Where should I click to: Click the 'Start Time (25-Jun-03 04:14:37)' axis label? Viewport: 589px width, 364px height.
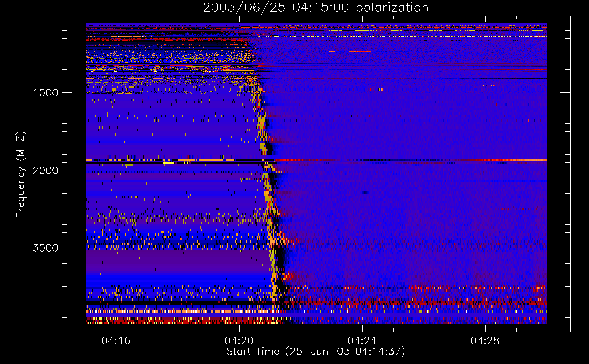coord(316,352)
